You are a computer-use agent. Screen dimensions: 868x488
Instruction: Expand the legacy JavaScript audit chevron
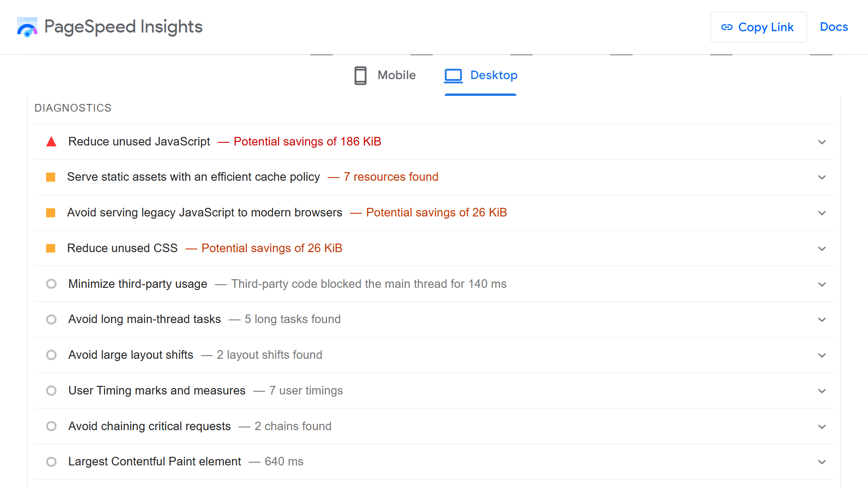pos(822,213)
